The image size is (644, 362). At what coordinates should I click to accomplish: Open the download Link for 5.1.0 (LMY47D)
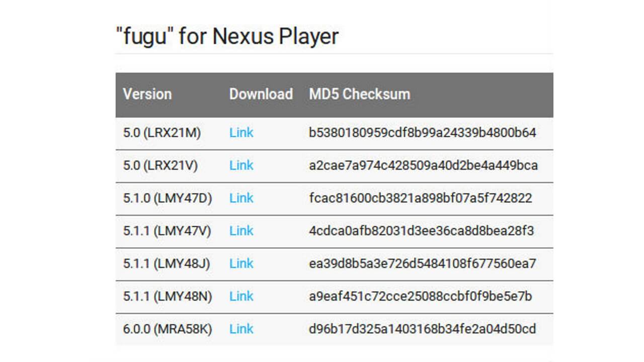tap(242, 198)
